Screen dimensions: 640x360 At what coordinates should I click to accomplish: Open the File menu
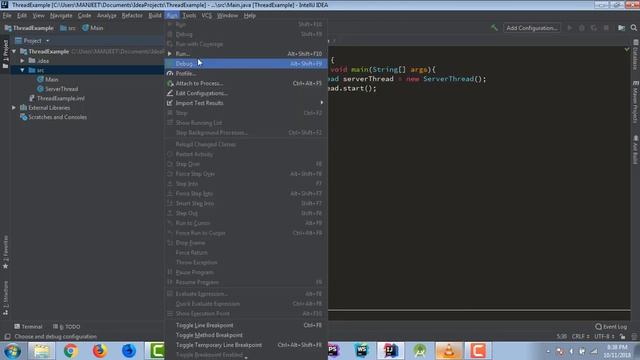pyautogui.click(x=7, y=16)
